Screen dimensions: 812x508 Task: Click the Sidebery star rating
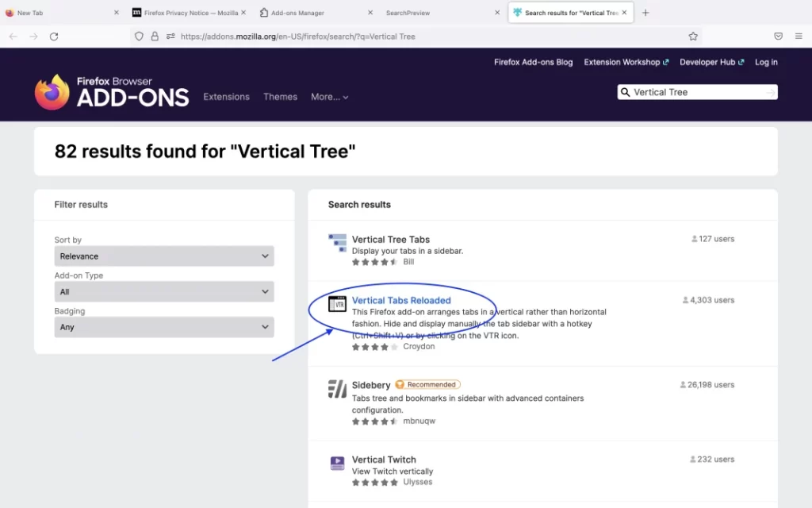374,421
